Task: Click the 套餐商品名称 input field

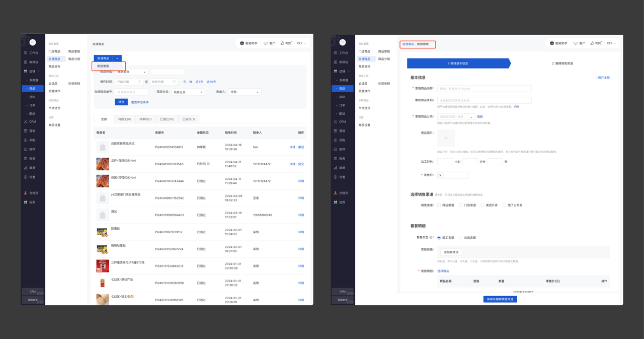Action: pyautogui.click(x=484, y=89)
